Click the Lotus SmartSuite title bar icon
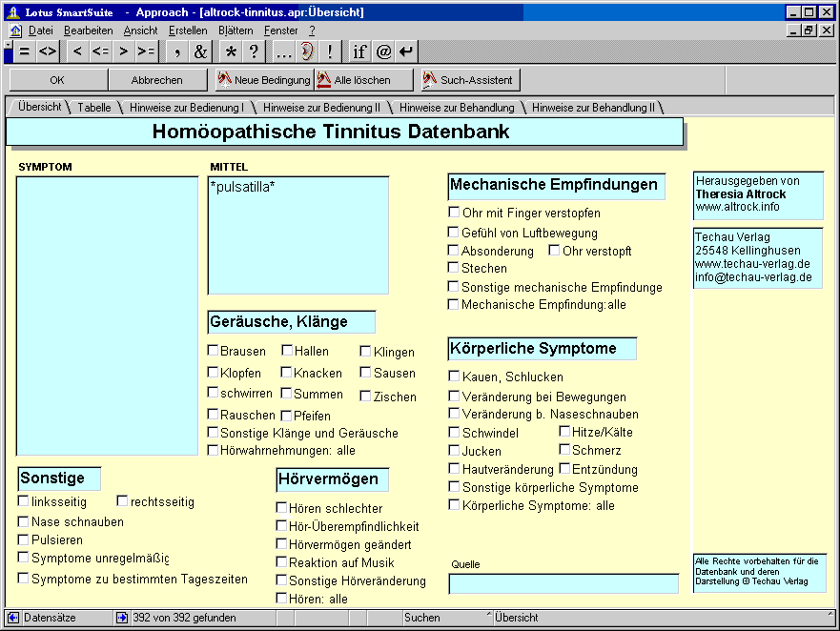This screenshot has width=840, height=631. 13,12
